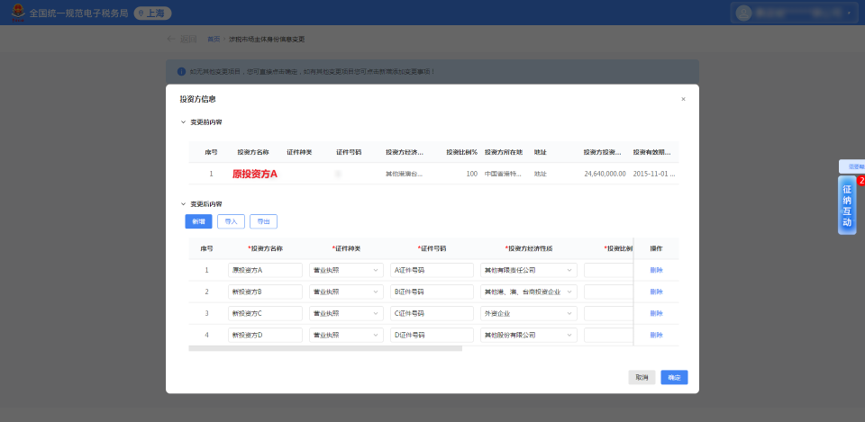Collapse the 变更前内容 section chevron
Viewport: 865px width, 422px height.
click(183, 122)
